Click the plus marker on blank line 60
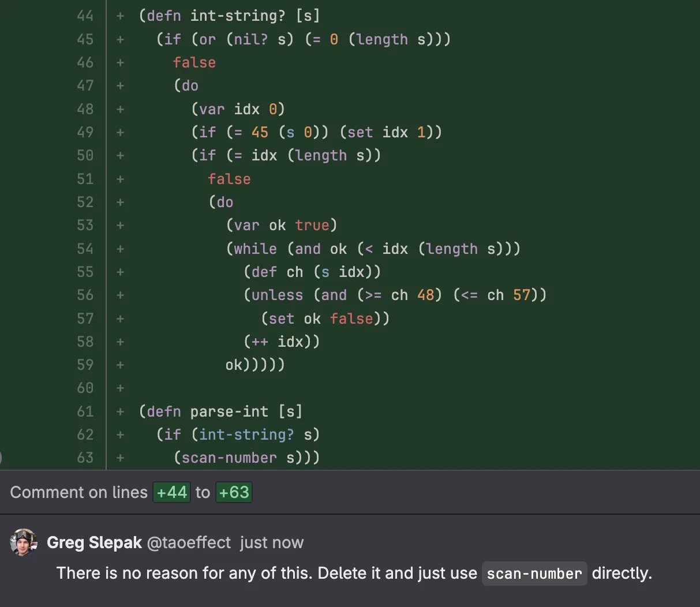The image size is (700, 607). pos(120,388)
